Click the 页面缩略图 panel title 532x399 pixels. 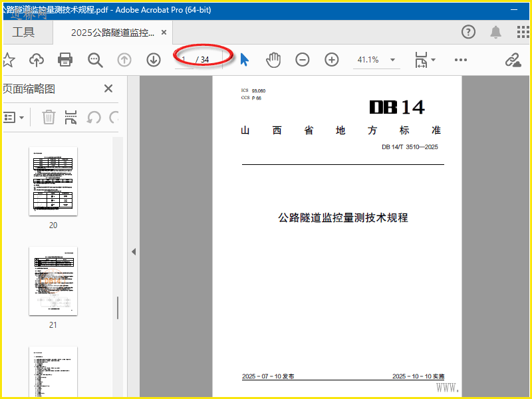point(29,88)
